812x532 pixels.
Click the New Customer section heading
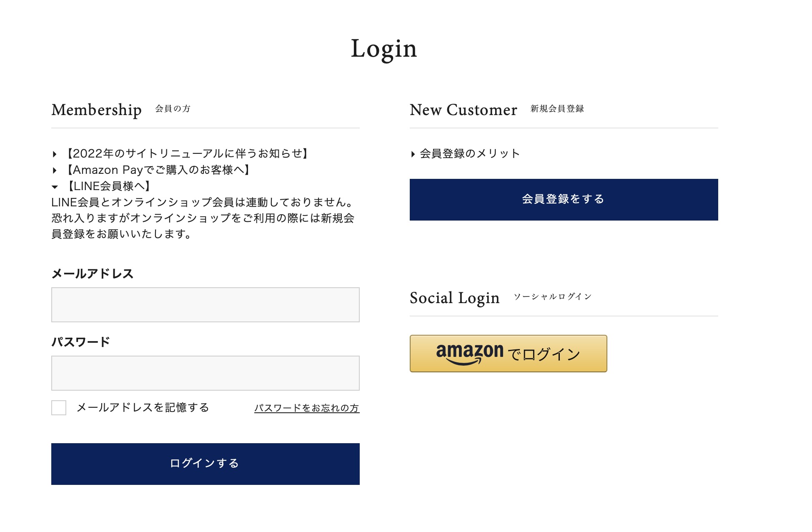tap(463, 110)
